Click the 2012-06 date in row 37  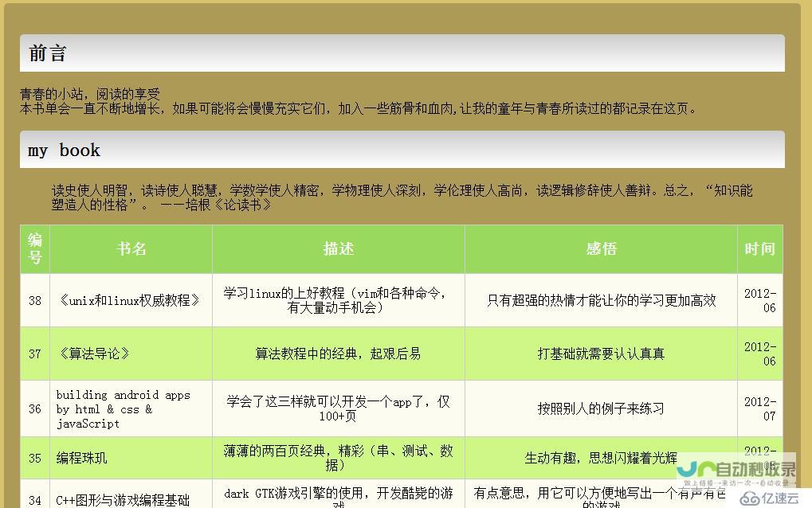(x=759, y=354)
